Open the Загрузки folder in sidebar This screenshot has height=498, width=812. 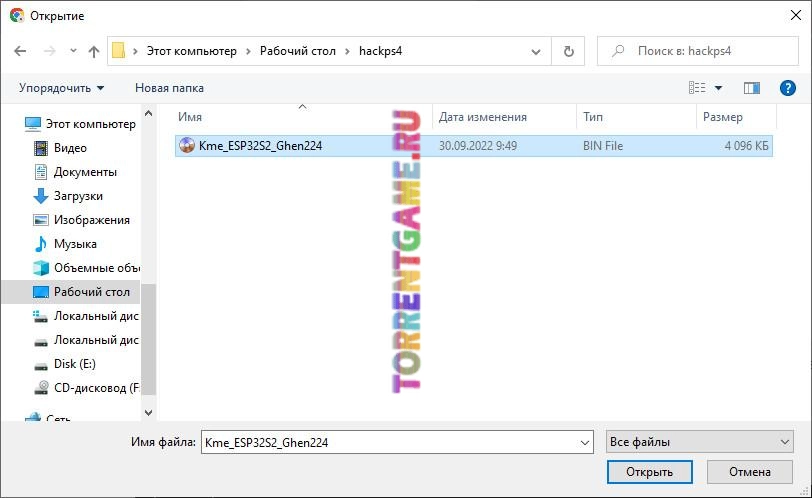tap(78, 196)
